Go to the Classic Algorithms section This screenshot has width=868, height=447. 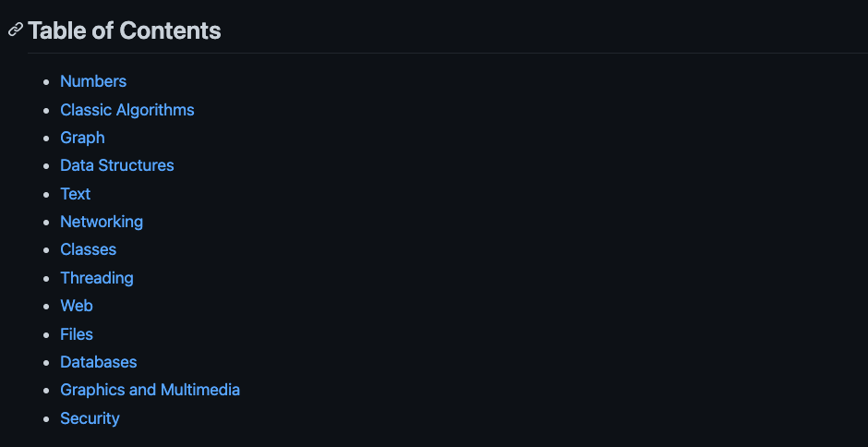tap(127, 110)
